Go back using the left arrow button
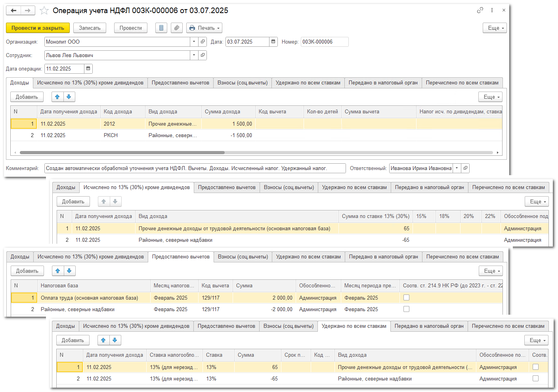The image size is (558, 392). coord(13,11)
